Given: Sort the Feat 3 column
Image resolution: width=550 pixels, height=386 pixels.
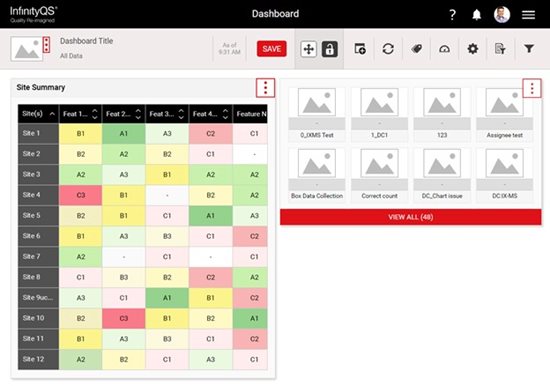Looking at the screenshot, I should point(181,114).
